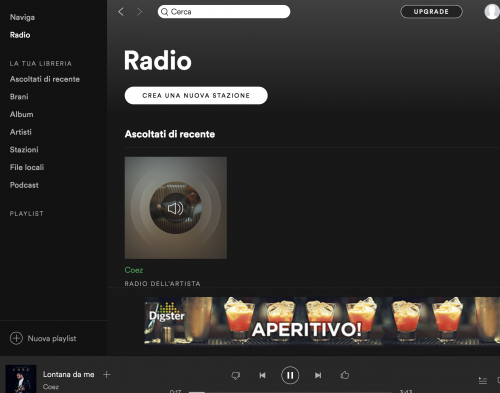Open Naviga in the sidebar
Image resolution: width=500 pixels, height=393 pixels.
[x=22, y=17]
